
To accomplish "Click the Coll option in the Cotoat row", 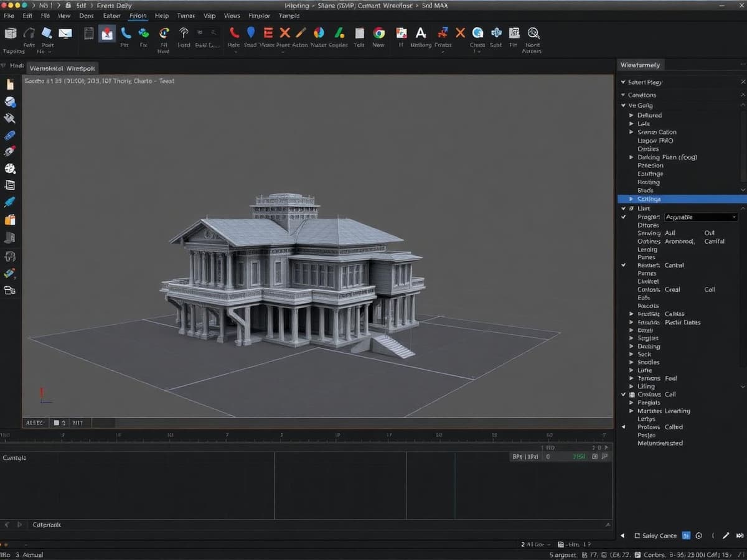I will tap(710, 289).
